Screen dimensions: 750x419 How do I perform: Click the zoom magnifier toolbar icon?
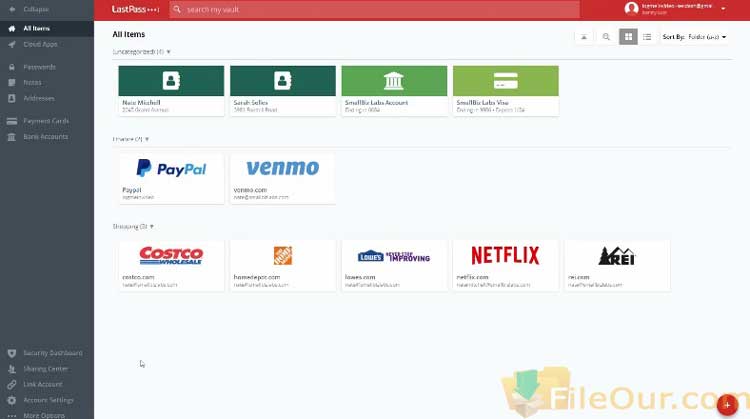[606, 37]
